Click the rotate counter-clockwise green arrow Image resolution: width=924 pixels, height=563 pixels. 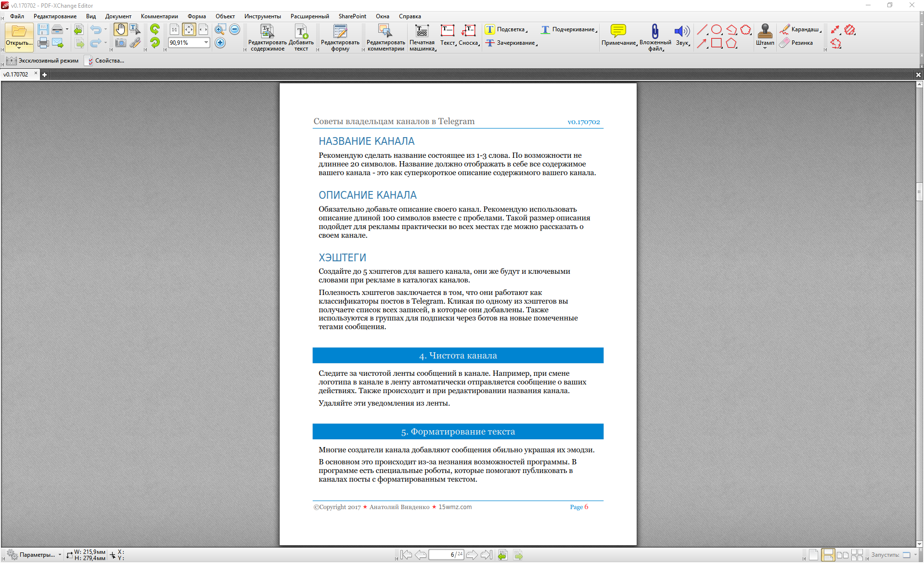pyautogui.click(x=155, y=30)
